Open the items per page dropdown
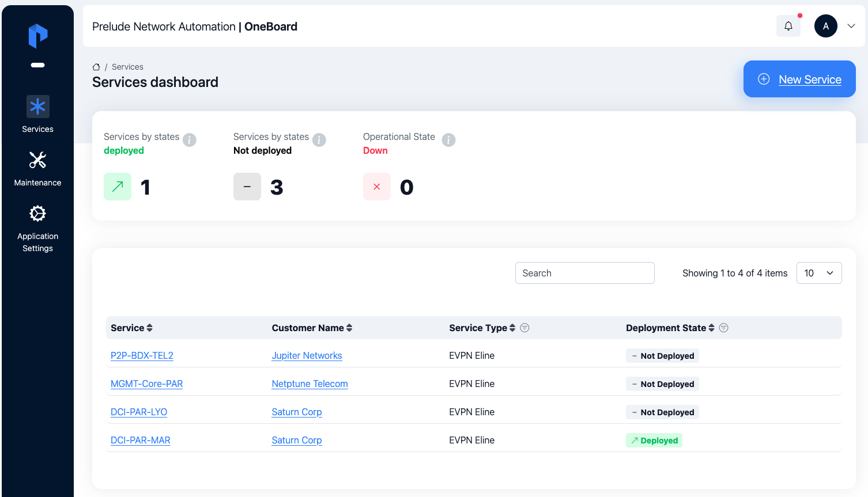 point(818,273)
